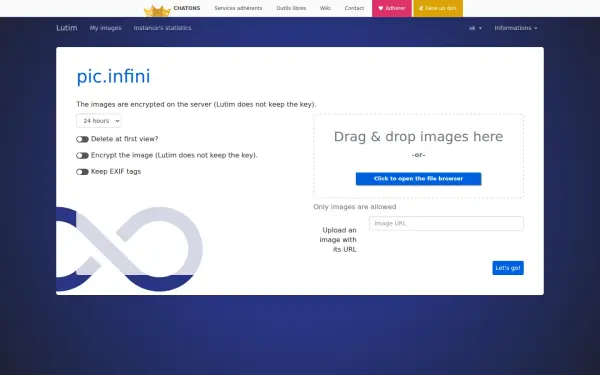The image size is (600, 375).
Task: Click to open the file browser button
Action: (x=418, y=179)
